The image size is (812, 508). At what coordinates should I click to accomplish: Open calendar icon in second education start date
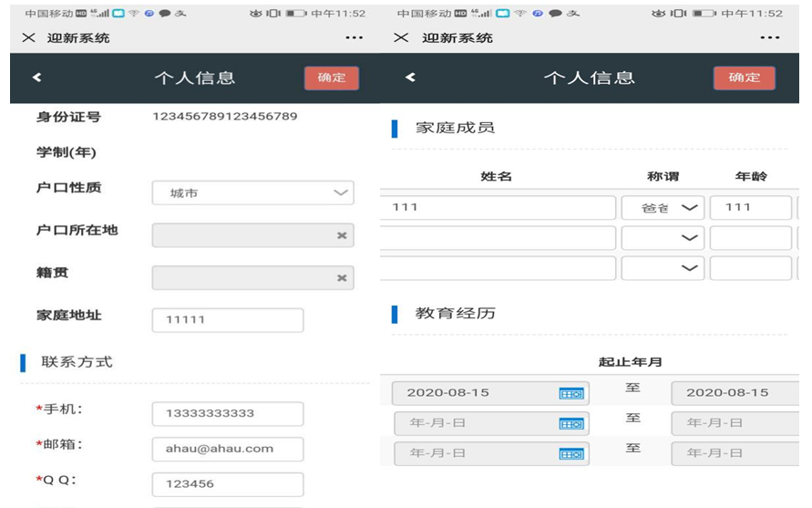570,424
